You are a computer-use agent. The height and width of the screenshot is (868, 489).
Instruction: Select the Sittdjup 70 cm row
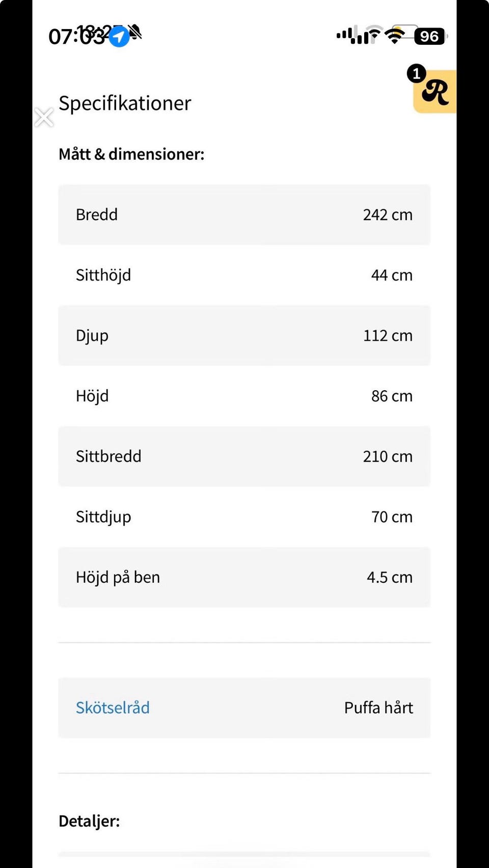(x=244, y=517)
